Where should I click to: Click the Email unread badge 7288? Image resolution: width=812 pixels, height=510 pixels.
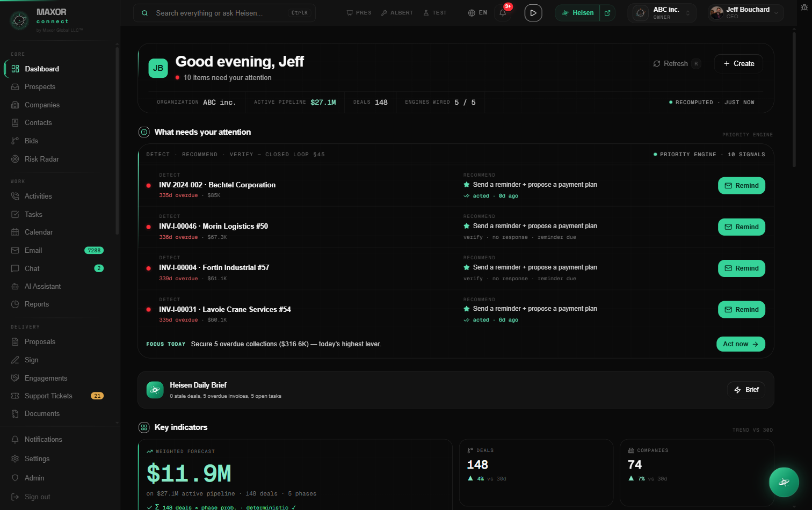tap(94, 251)
